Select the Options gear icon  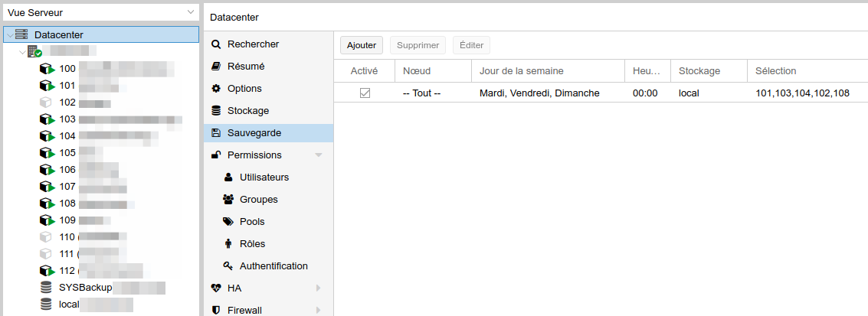coord(217,89)
